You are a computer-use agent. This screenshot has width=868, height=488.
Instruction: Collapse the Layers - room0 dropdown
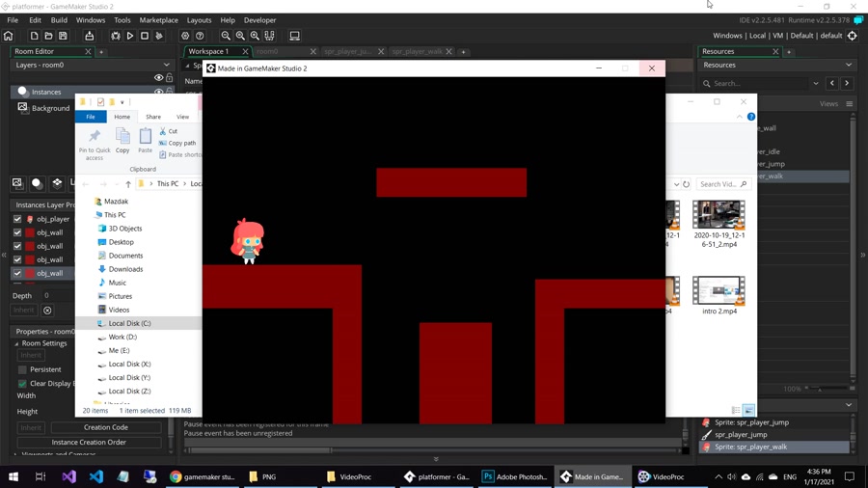click(167, 65)
